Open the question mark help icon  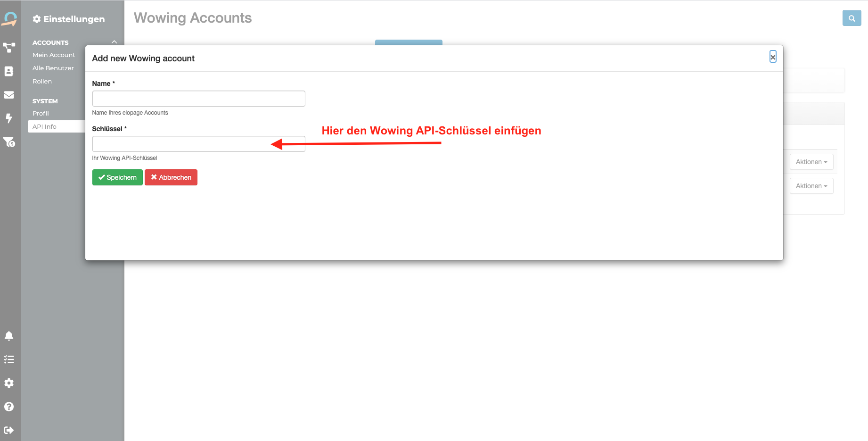click(9, 407)
